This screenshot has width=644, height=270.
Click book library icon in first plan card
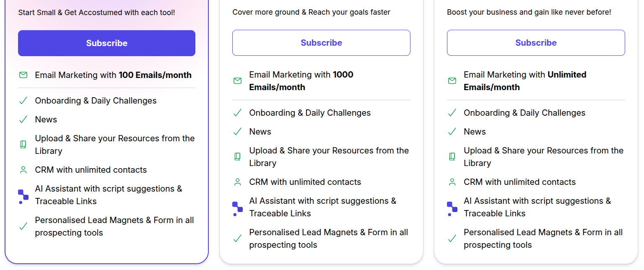[23, 145]
